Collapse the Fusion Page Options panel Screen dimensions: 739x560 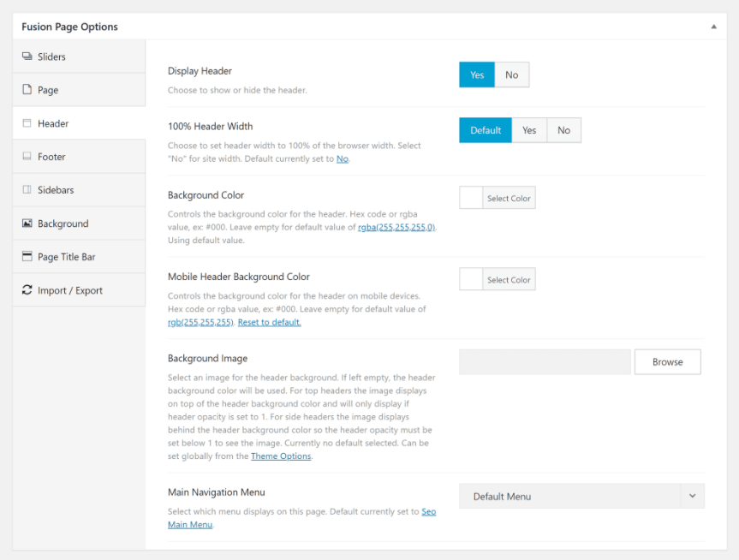(x=713, y=27)
